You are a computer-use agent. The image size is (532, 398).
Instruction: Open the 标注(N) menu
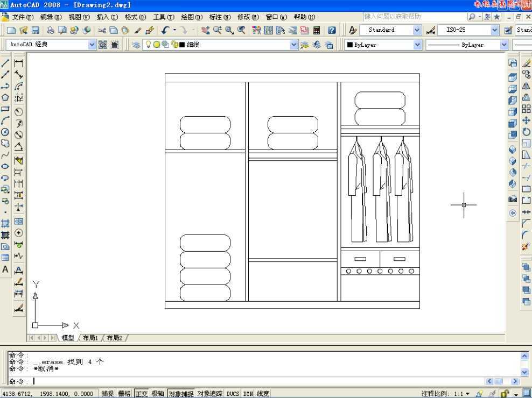pos(220,17)
